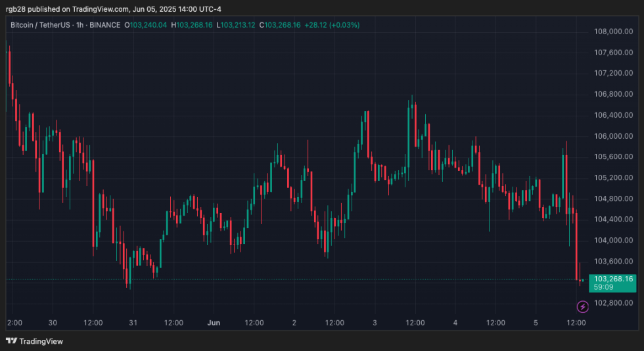Click the 2:00 label on time axis
This screenshot has width=644, height=351.
tap(14, 323)
